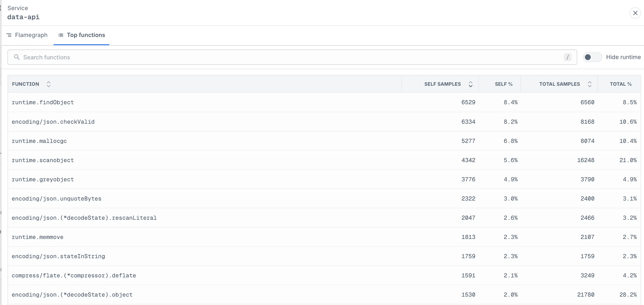Sort by the SELF SAMPLES column arrows
Screen dimensions: 644x305
470,84
